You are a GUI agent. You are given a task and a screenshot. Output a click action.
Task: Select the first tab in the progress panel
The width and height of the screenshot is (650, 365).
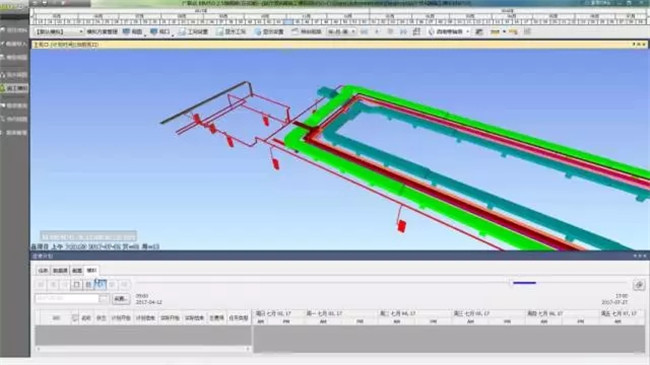[x=43, y=270]
